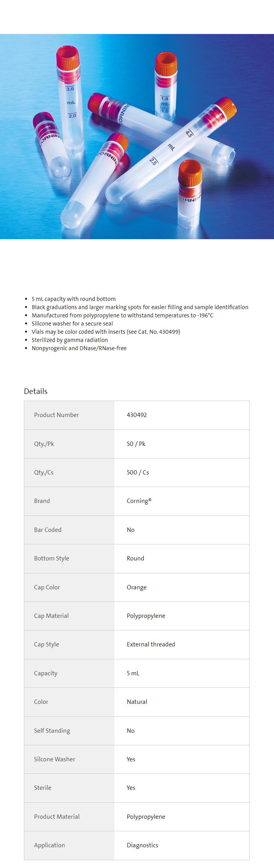Click the Details section heading
Viewport: 274px width, 868px height.
[36, 391]
